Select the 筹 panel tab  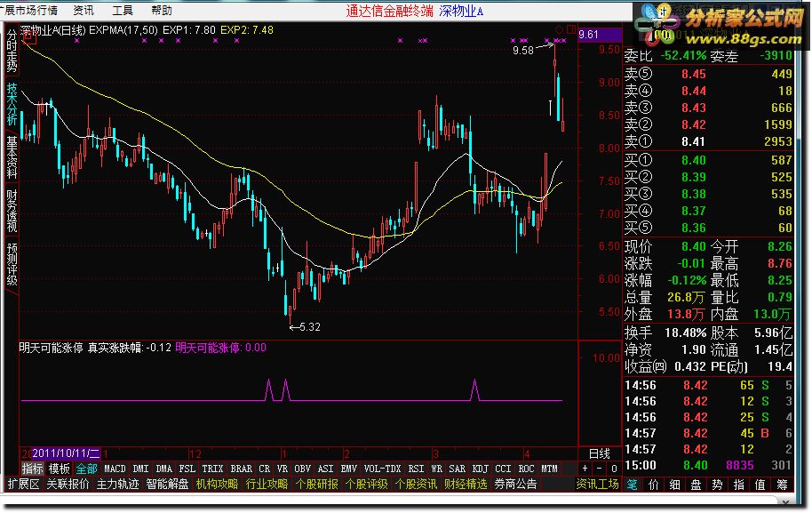coord(781,485)
